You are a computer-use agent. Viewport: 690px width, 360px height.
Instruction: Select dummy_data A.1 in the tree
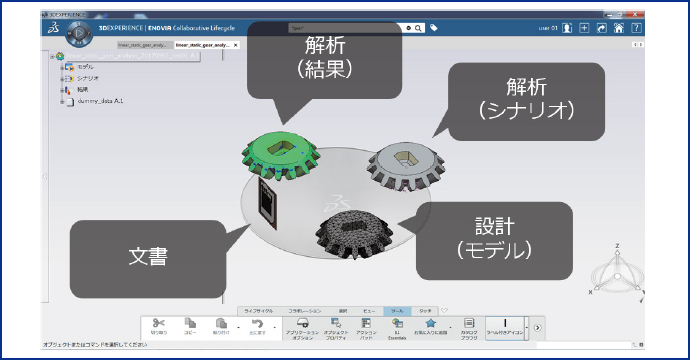(100, 101)
